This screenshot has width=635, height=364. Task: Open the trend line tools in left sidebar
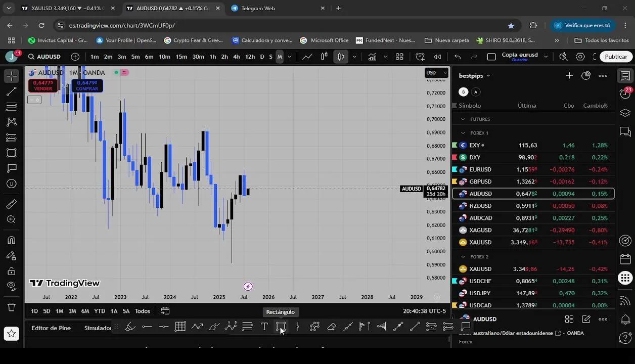coord(11,92)
